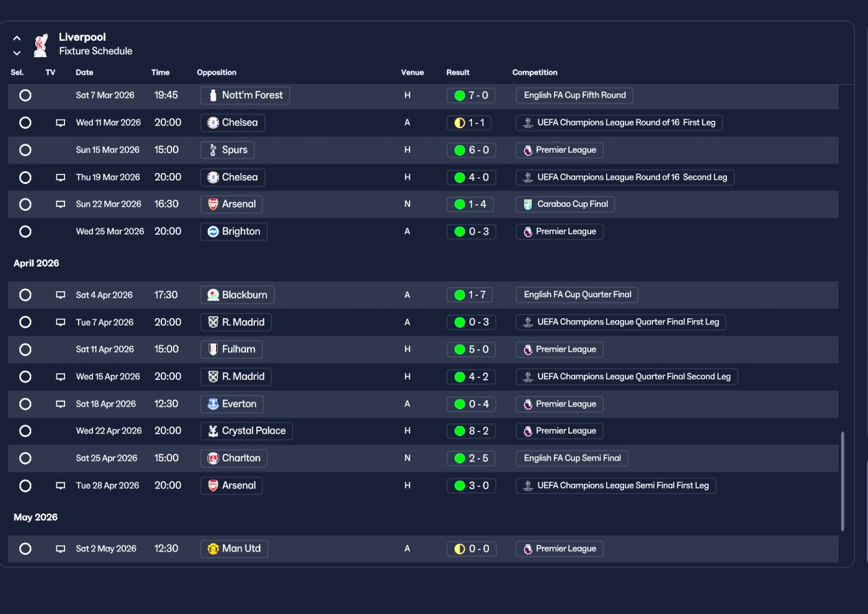The width and height of the screenshot is (868, 614).
Task: Select the radio button for Charlton fixture
Action: (25, 458)
